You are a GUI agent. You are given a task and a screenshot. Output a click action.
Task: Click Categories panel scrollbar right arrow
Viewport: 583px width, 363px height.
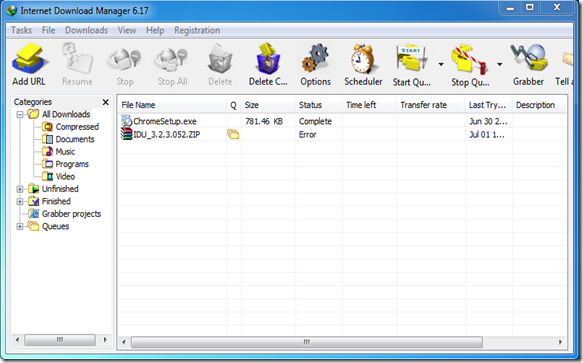(105, 340)
